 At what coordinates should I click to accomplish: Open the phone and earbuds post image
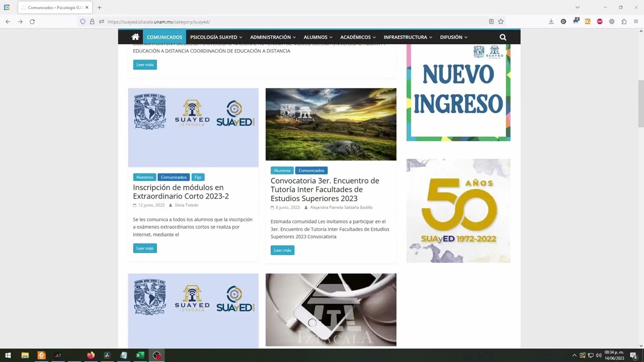coord(331,310)
